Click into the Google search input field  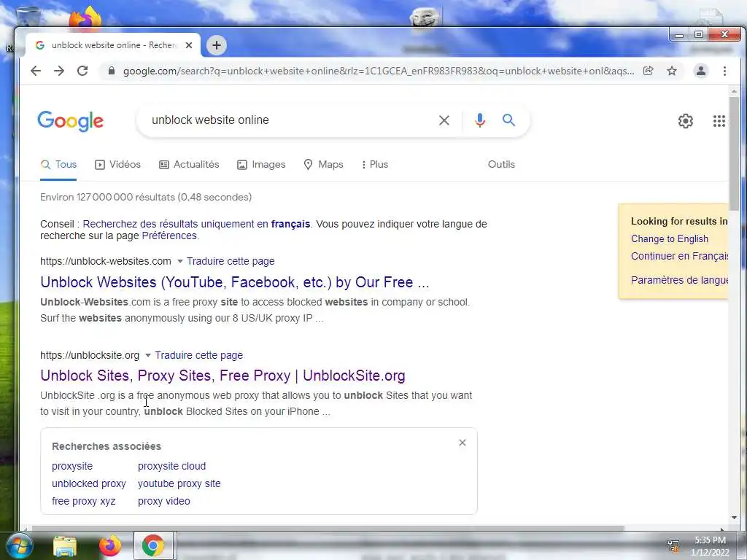(x=290, y=120)
